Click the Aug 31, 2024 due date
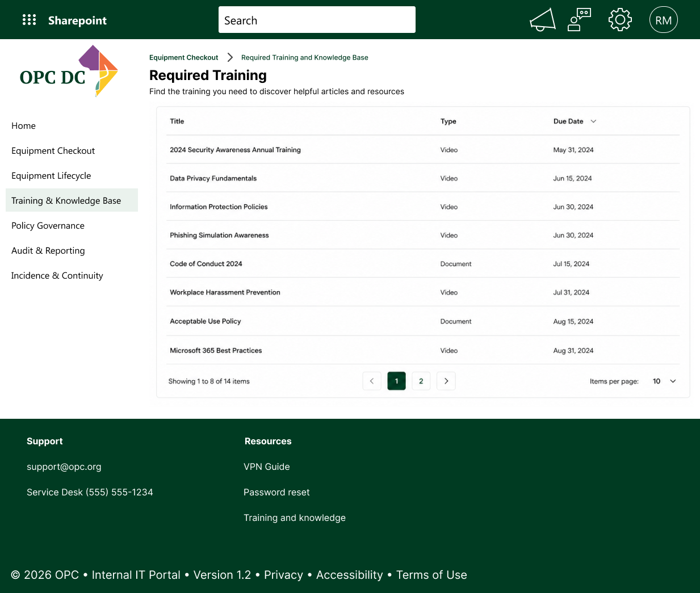700x593 pixels. tap(573, 351)
